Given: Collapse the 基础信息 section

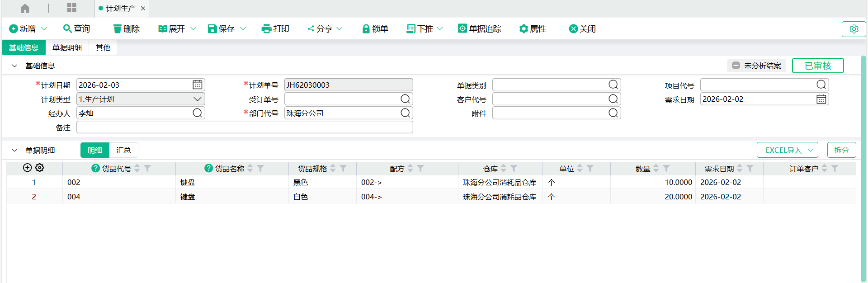Looking at the screenshot, I should (x=14, y=66).
